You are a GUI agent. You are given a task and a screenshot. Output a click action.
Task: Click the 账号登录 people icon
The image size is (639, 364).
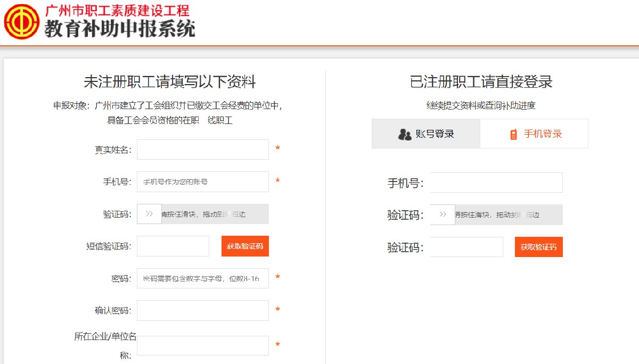point(405,134)
